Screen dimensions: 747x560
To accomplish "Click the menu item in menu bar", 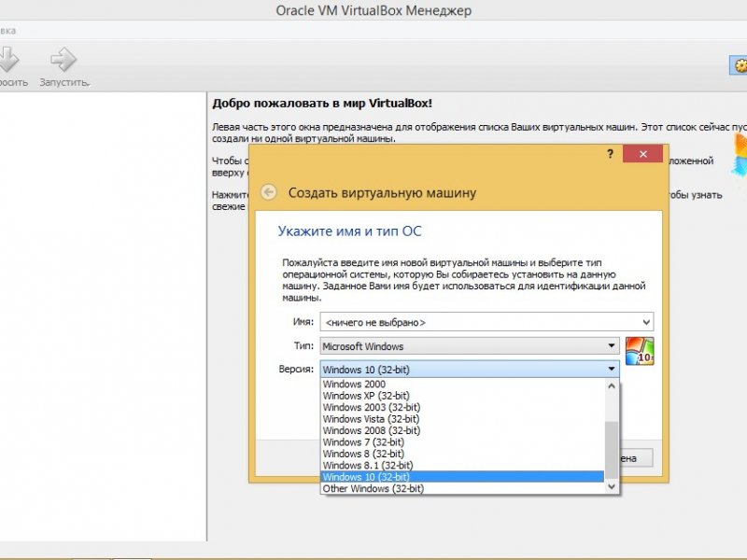I will pos(7,31).
